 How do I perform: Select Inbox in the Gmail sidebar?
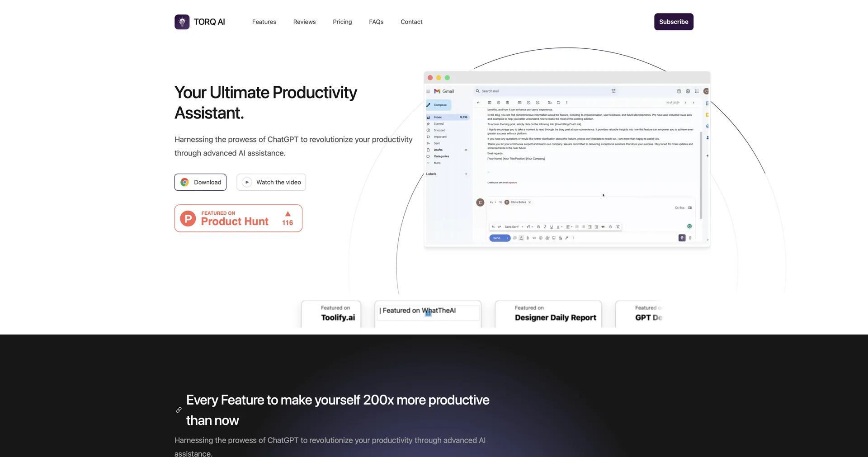pos(448,117)
